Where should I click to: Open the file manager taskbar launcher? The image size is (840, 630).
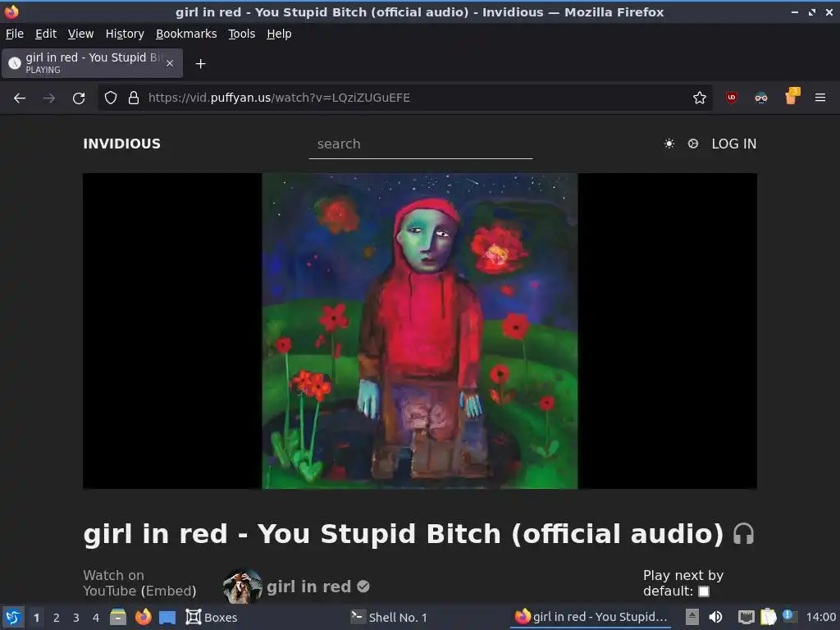coord(118,617)
